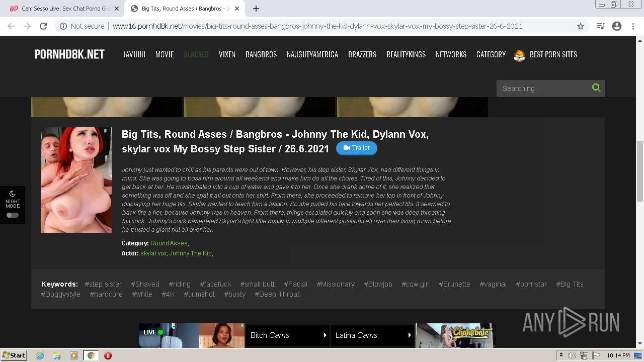Screen dimensions: 644x362
Task: Open the volume speaker tray icon
Action: 572,355
